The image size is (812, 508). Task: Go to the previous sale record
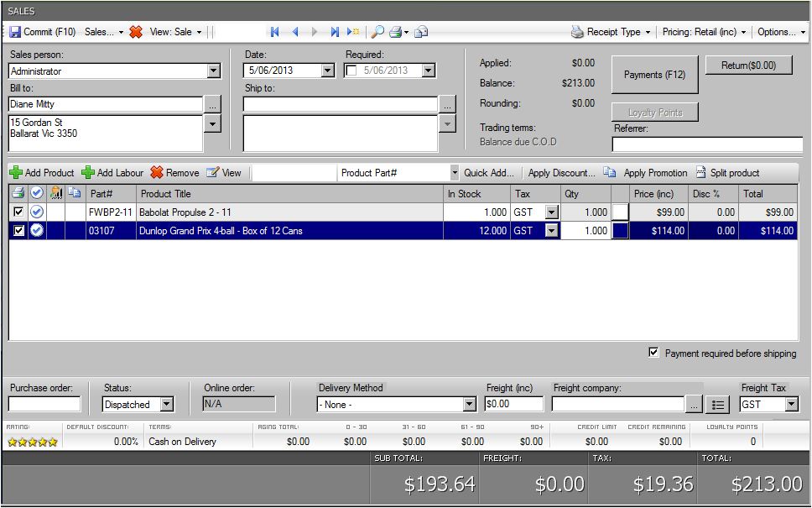[x=295, y=32]
